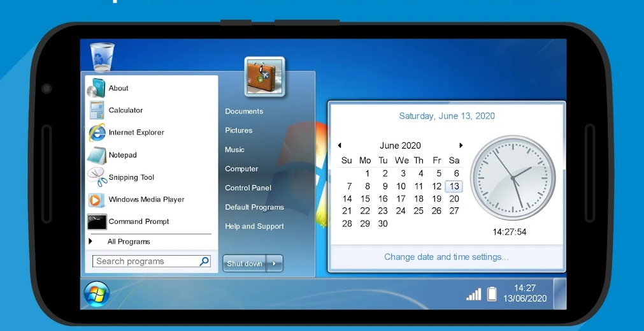Select June 20 in the calendar

[454, 199]
